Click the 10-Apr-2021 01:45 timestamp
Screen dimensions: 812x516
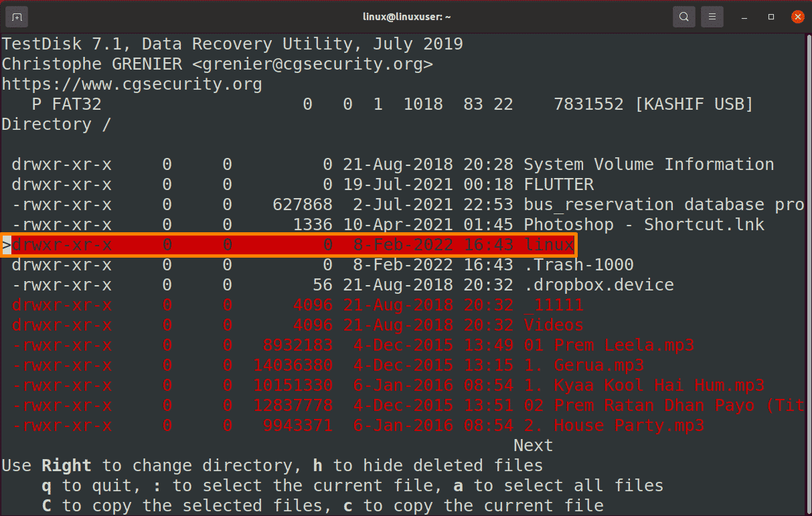click(x=428, y=225)
